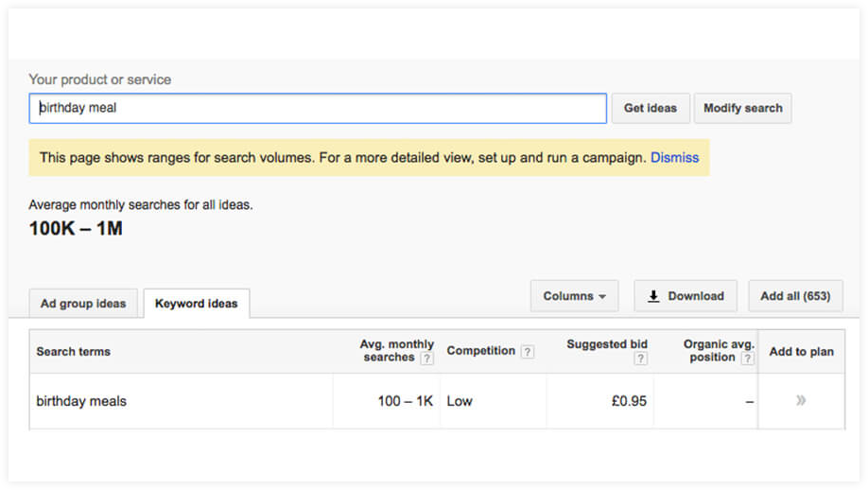Viewport: 868px width, 490px height.
Task: Open help icon for Organic avg. position
Action: pos(747,359)
